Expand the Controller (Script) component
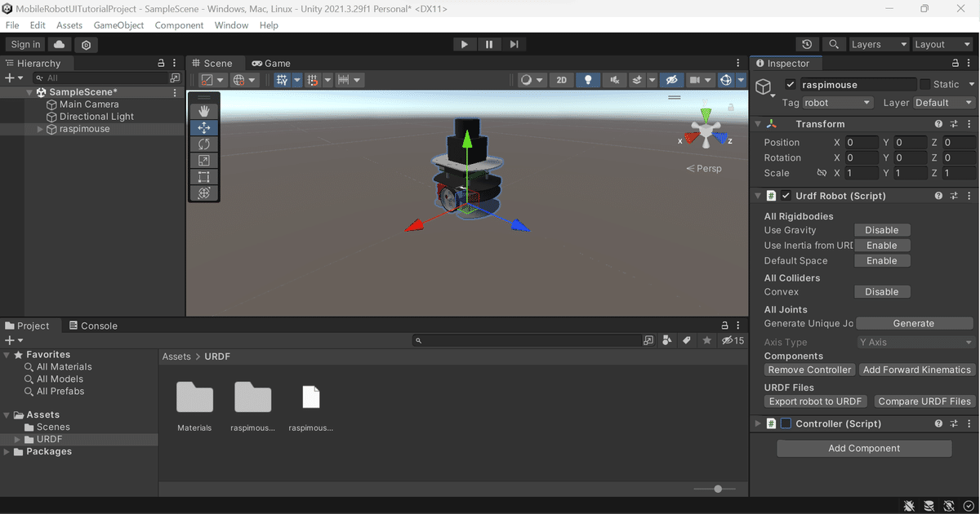The image size is (980, 514). pyautogui.click(x=758, y=423)
